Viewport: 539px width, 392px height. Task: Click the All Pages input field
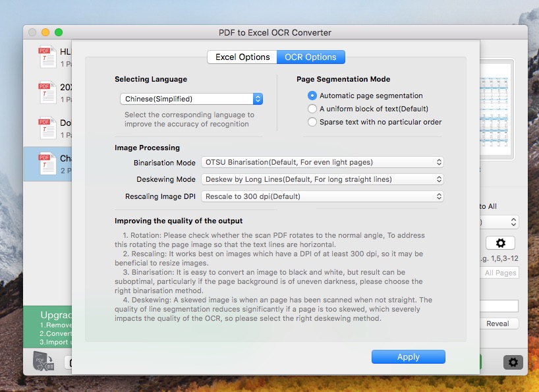click(x=499, y=273)
